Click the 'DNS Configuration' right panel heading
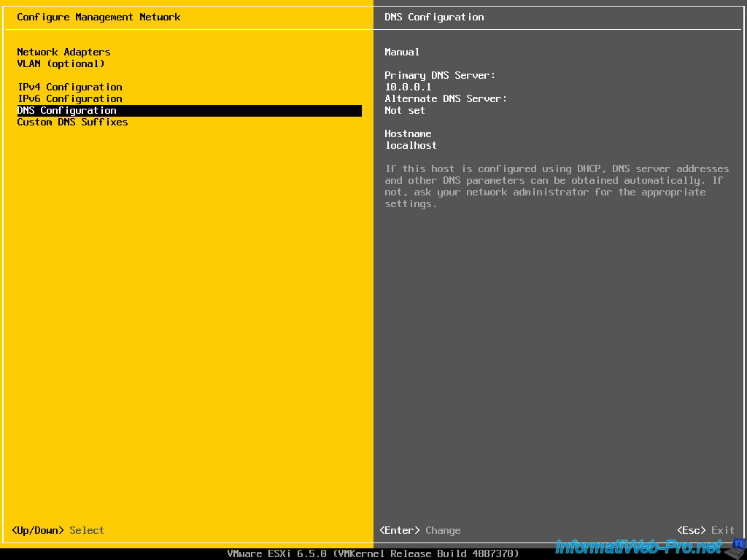 click(434, 17)
